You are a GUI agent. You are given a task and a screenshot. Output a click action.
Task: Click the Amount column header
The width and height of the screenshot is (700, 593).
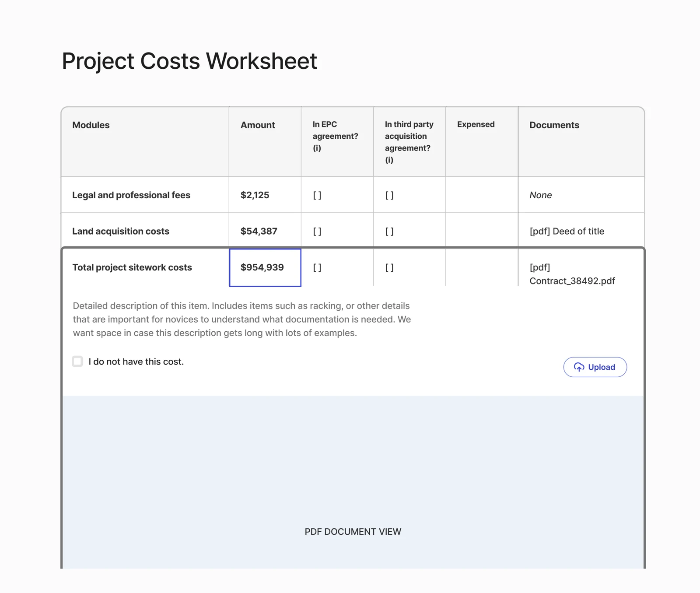[265, 142]
